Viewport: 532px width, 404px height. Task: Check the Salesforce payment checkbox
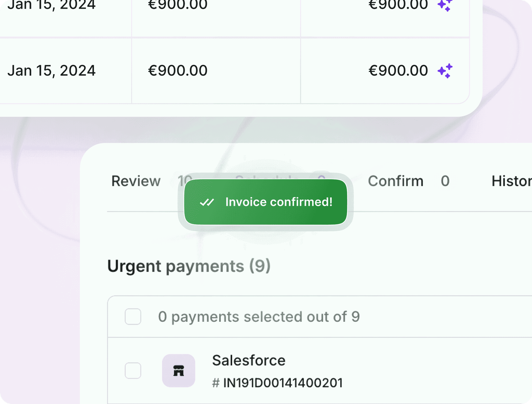coord(133,371)
